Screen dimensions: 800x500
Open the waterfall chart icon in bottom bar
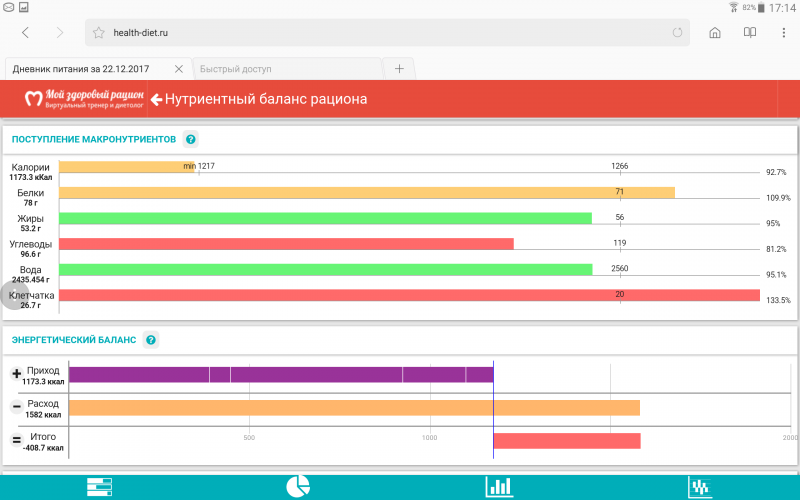[x=700, y=487]
